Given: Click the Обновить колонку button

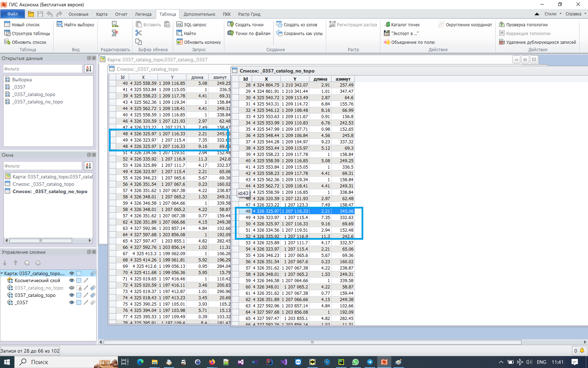Looking at the screenshot, I should pos(199,42).
